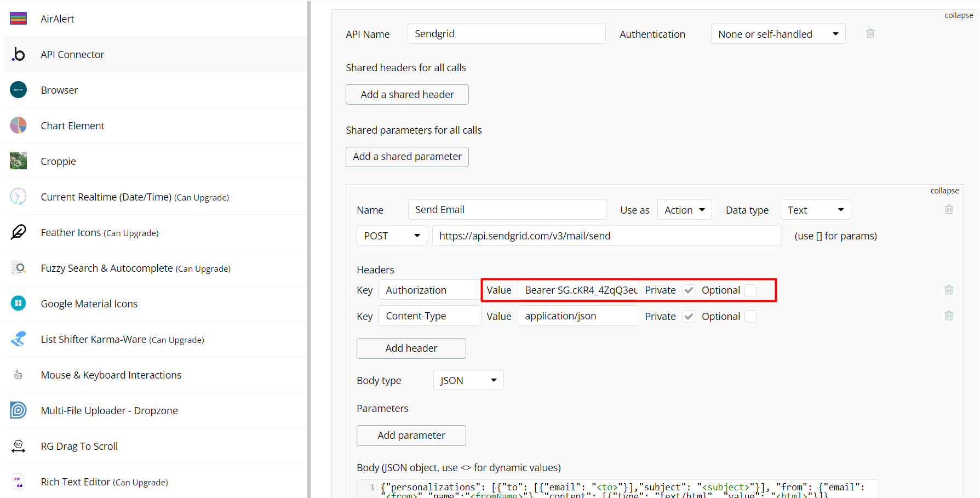
Task: Click the RG Drag To Scroll icon
Action: coord(18,446)
